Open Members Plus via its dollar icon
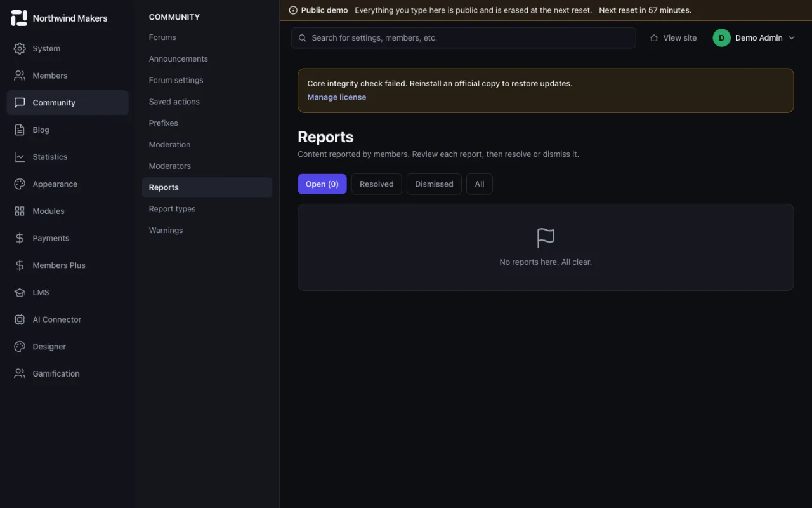The height and width of the screenshot is (508, 812). pyautogui.click(x=20, y=265)
